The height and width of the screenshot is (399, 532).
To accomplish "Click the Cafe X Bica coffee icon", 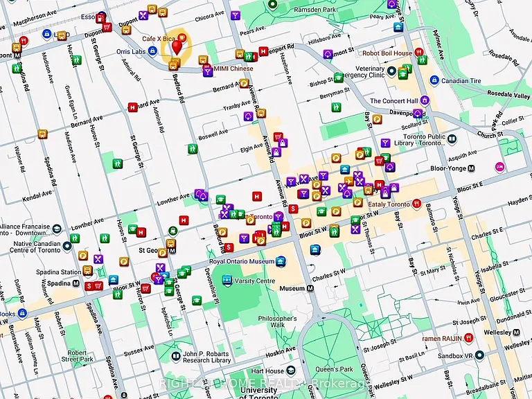I will [182, 37].
